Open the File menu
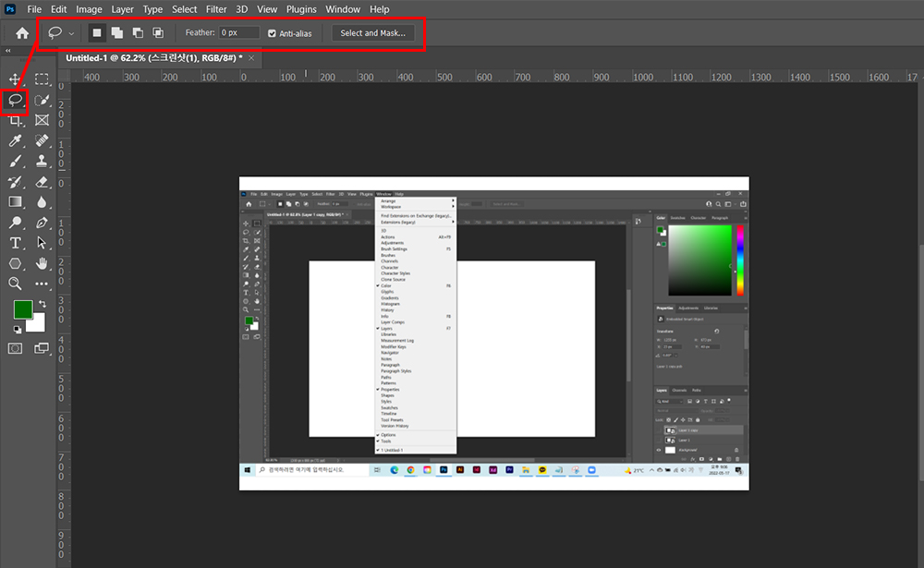The image size is (924, 568). (34, 9)
